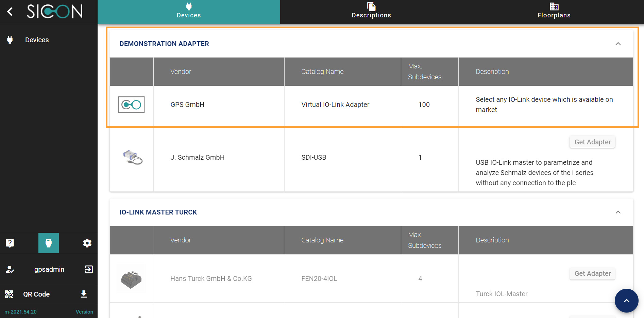This screenshot has height=318, width=644.
Task: Collapse the IO-Link Master Turck section
Action: coord(618,212)
